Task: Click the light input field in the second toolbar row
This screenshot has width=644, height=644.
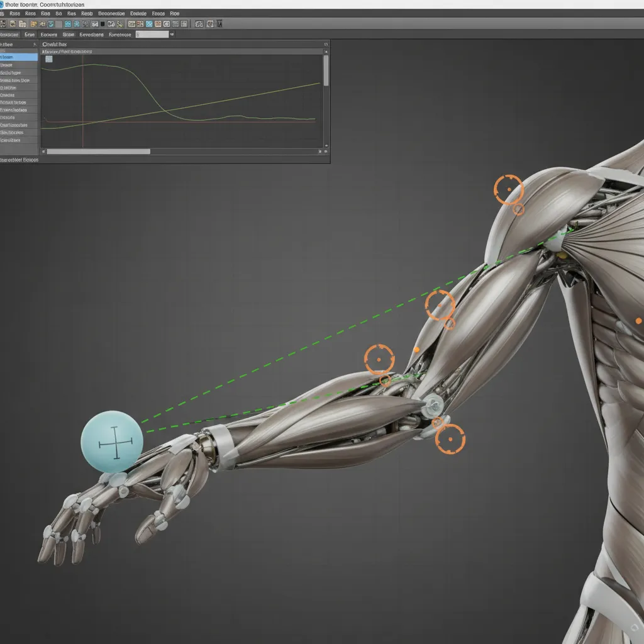Action: pyautogui.click(x=152, y=35)
